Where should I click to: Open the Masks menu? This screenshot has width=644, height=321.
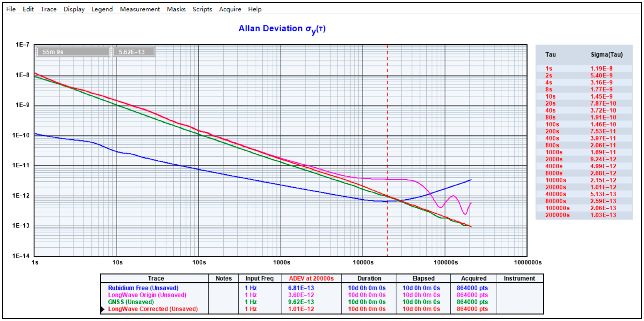(x=176, y=9)
